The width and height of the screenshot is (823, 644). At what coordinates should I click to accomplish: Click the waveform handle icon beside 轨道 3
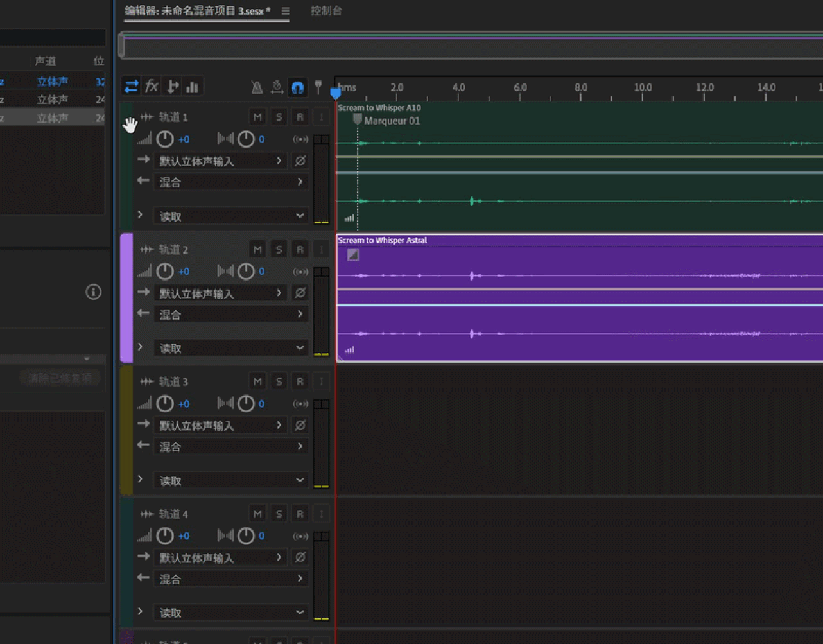coord(147,381)
